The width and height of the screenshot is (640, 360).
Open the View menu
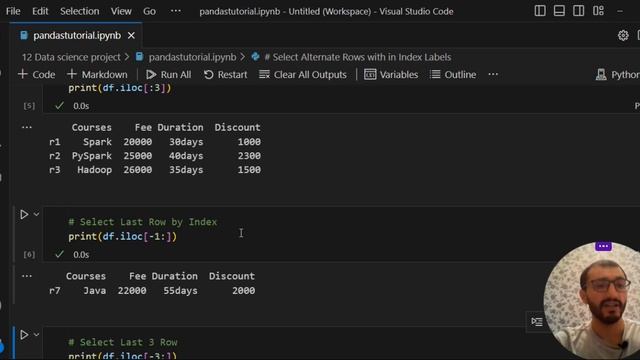pyautogui.click(x=121, y=11)
